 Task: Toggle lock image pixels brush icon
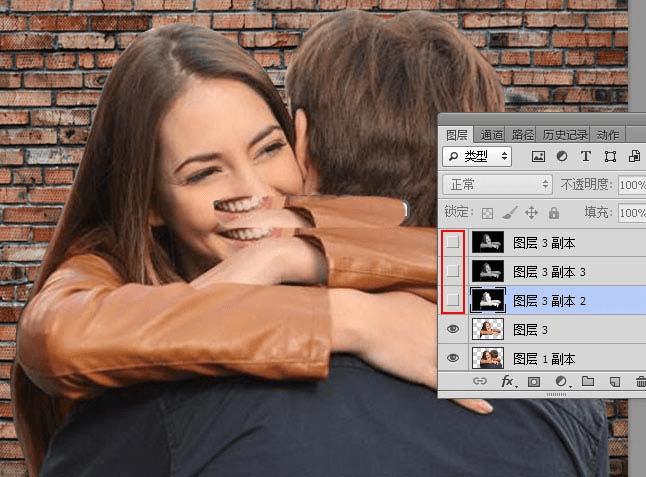tap(510, 213)
